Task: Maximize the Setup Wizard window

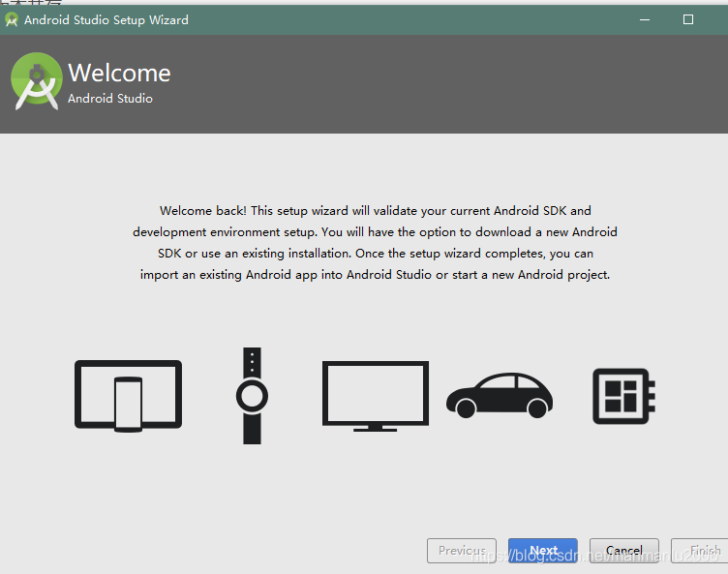Action: click(688, 19)
